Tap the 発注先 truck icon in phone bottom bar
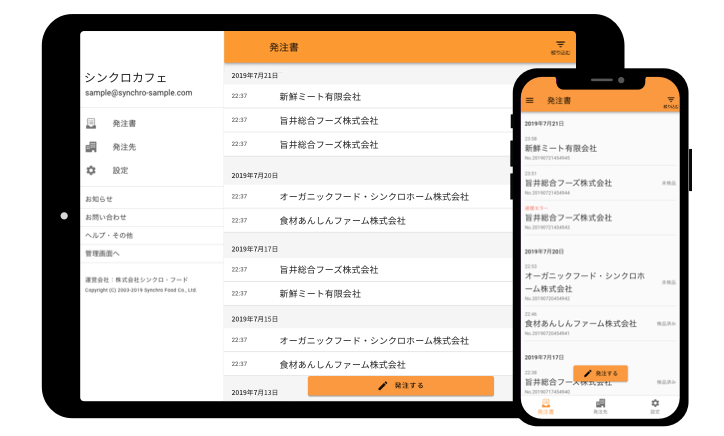The height and width of the screenshot is (436, 724). click(600, 405)
